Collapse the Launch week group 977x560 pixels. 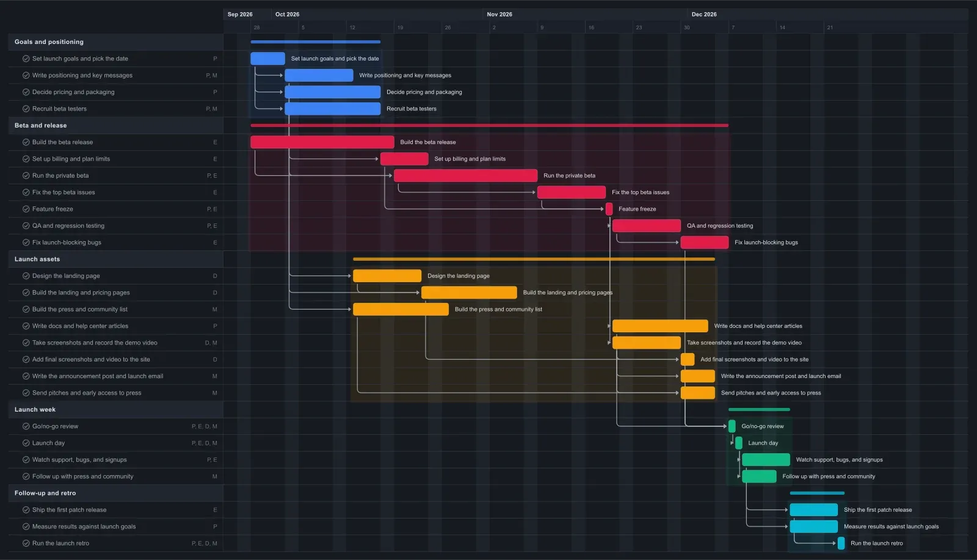coord(115,410)
